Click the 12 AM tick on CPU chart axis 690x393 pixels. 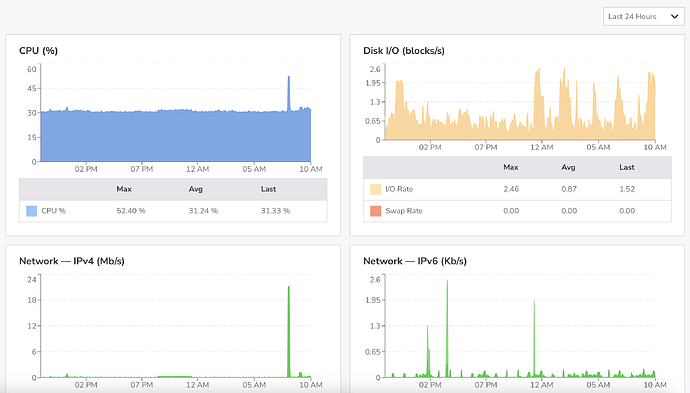(x=197, y=169)
